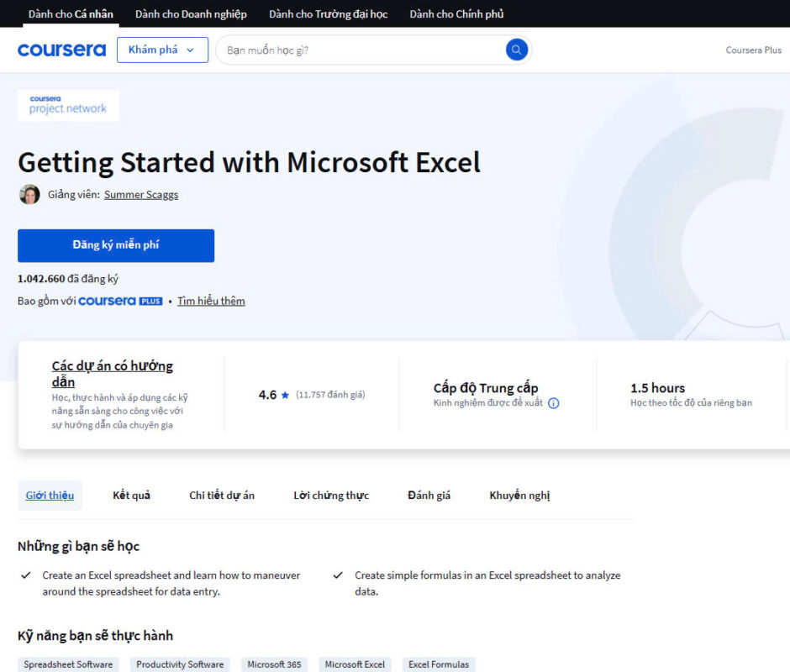The image size is (790, 672).
Task: Click the blue rating star icon
Action: pyautogui.click(x=285, y=395)
